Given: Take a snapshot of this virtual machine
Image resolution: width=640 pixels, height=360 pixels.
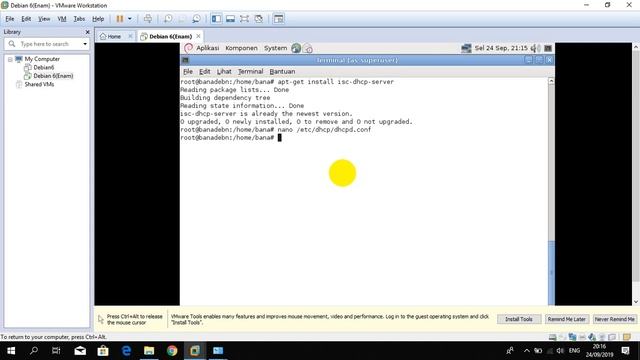Looking at the screenshot, I should (x=168, y=19).
